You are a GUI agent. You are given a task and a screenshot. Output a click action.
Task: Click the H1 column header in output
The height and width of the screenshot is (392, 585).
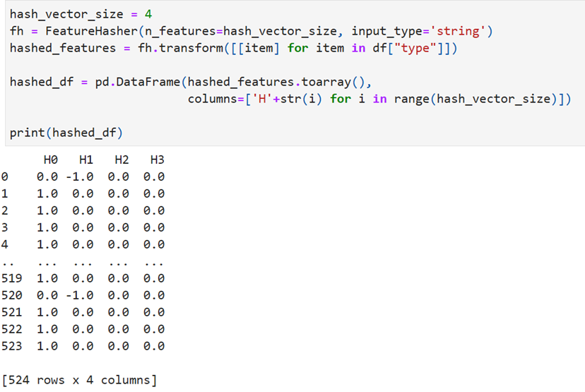click(x=86, y=160)
